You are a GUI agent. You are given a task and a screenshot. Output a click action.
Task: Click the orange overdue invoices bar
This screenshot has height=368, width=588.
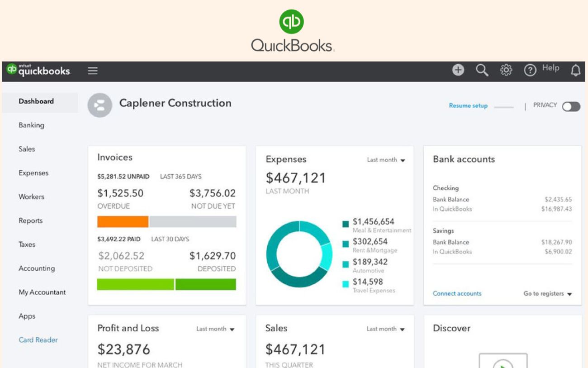[123, 221]
